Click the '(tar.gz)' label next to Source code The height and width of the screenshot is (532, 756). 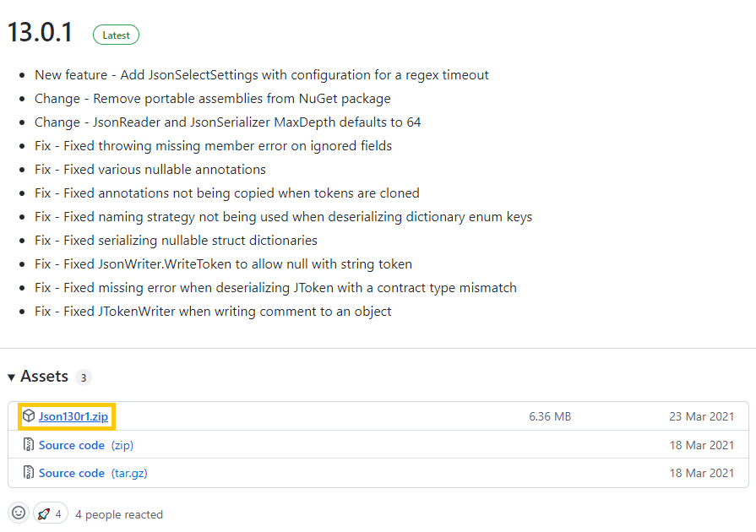[129, 473]
